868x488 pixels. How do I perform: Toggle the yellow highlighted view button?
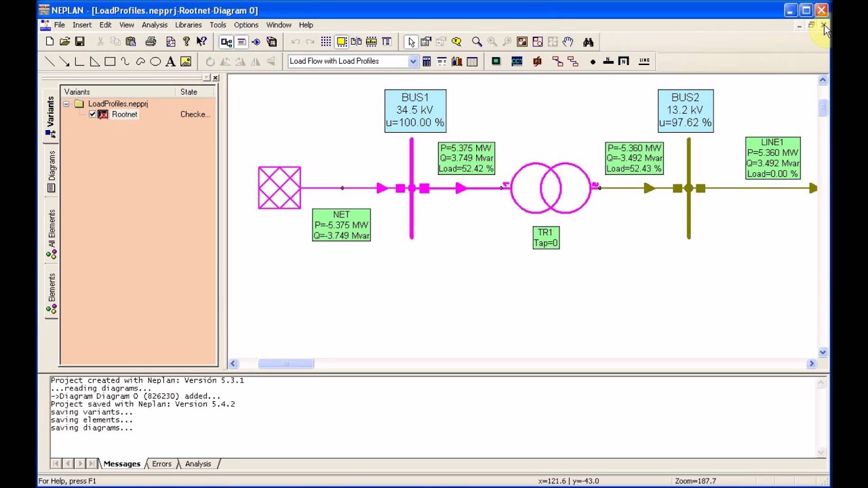pyautogui.click(x=342, y=42)
